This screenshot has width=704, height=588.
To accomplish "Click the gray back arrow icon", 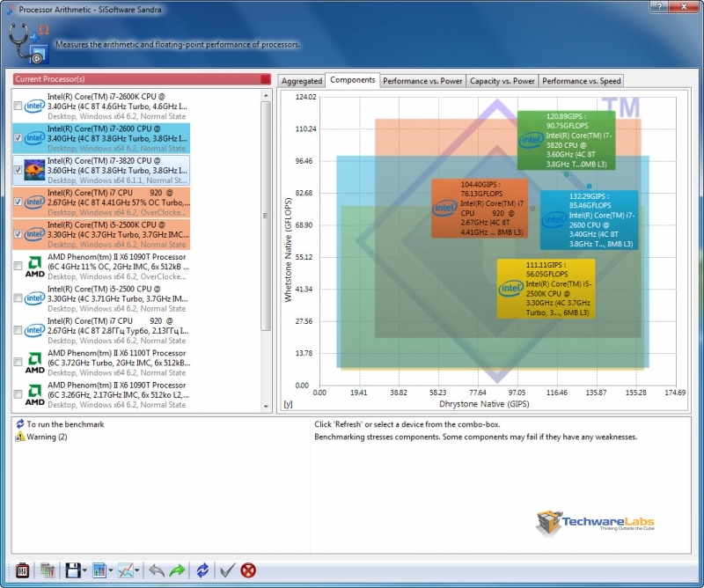I will [x=157, y=570].
